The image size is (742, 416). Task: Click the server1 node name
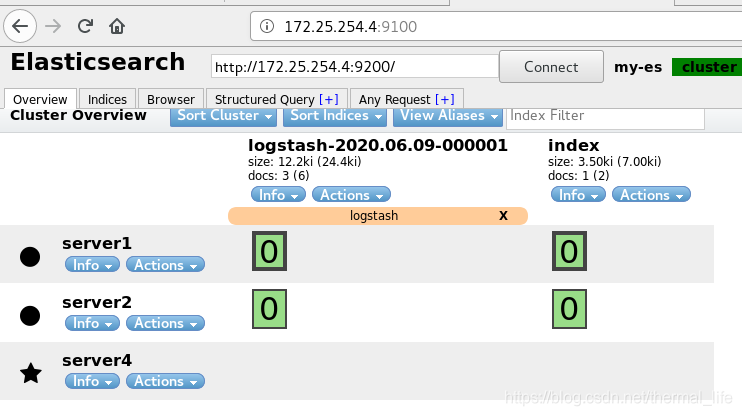pyautogui.click(x=97, y=243)
